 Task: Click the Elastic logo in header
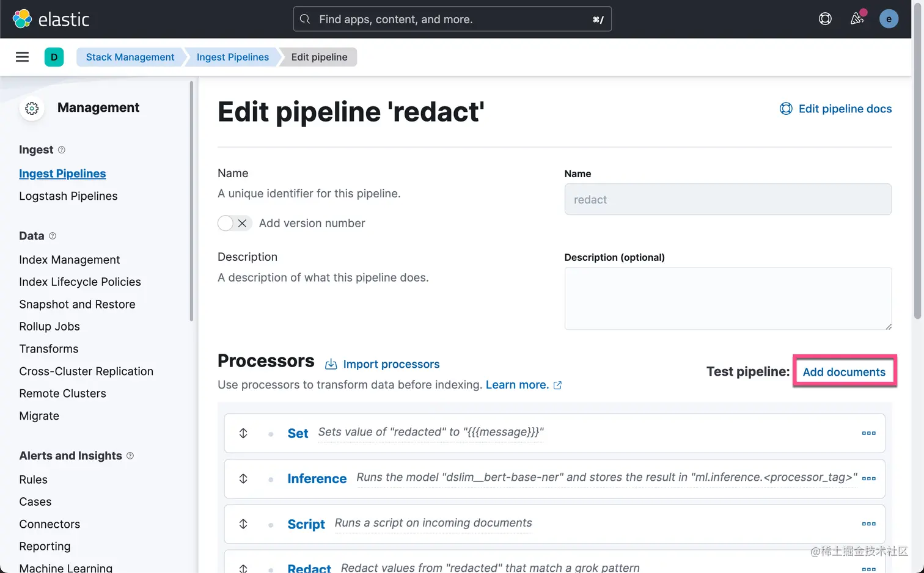(x=51, y=19)
